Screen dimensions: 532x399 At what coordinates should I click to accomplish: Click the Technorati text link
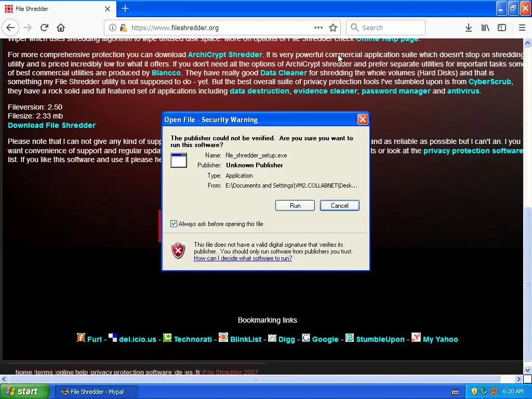(x=193, y=339)
